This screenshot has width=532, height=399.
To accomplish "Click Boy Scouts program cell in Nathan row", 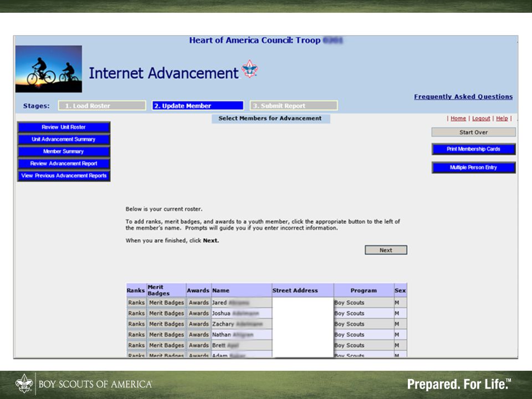I will (364, 335).
